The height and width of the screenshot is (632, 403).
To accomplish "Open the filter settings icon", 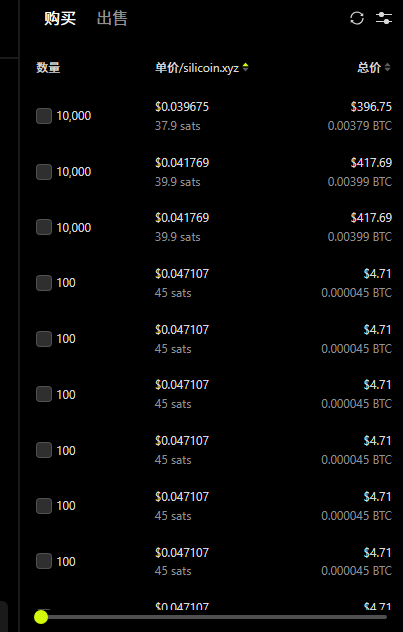I will pos(384,18).
